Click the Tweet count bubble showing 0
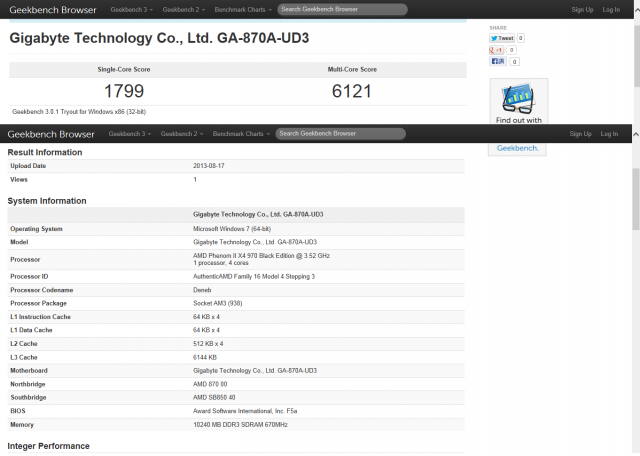This screenshot has height=456, width=640. [520, 38]
